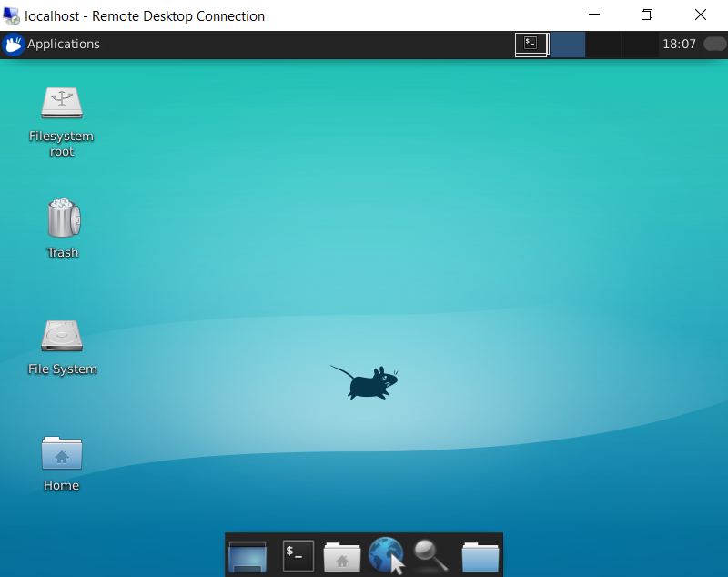Click the Xfce mouse logo in panel
This screenshot has width=728, height=577.
point(14,45)
